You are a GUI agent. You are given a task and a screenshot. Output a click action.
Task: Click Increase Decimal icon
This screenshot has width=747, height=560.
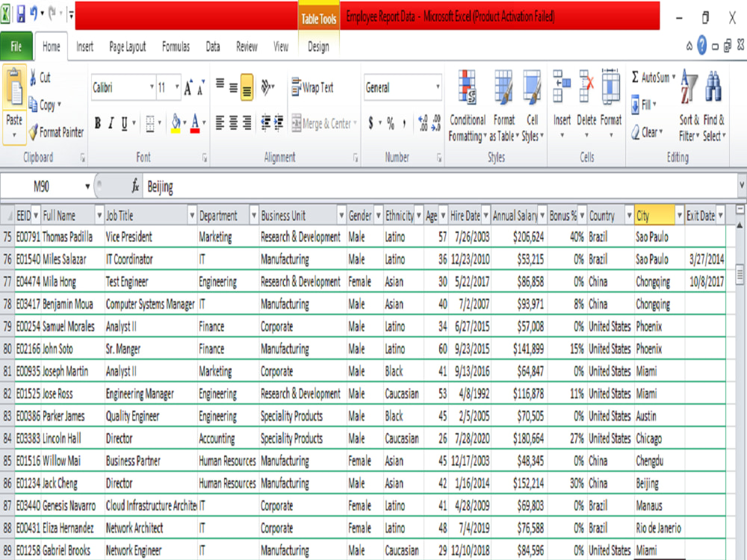tap(423, 123)
